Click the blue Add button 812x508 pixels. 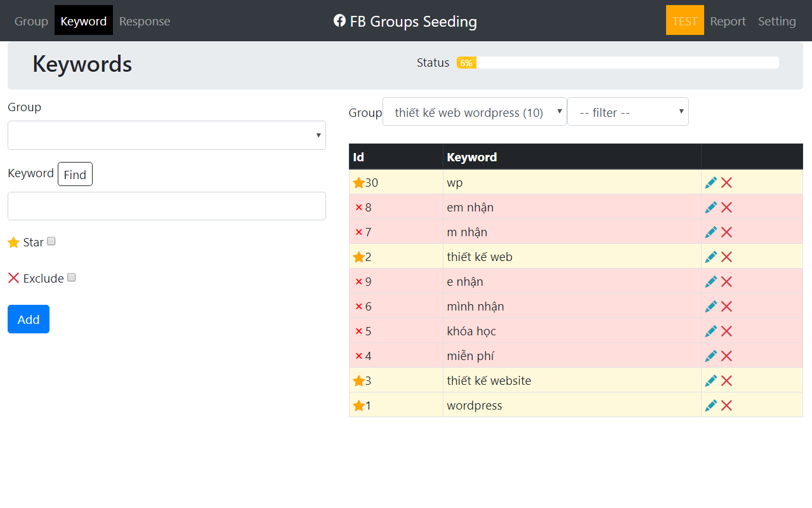29,319
